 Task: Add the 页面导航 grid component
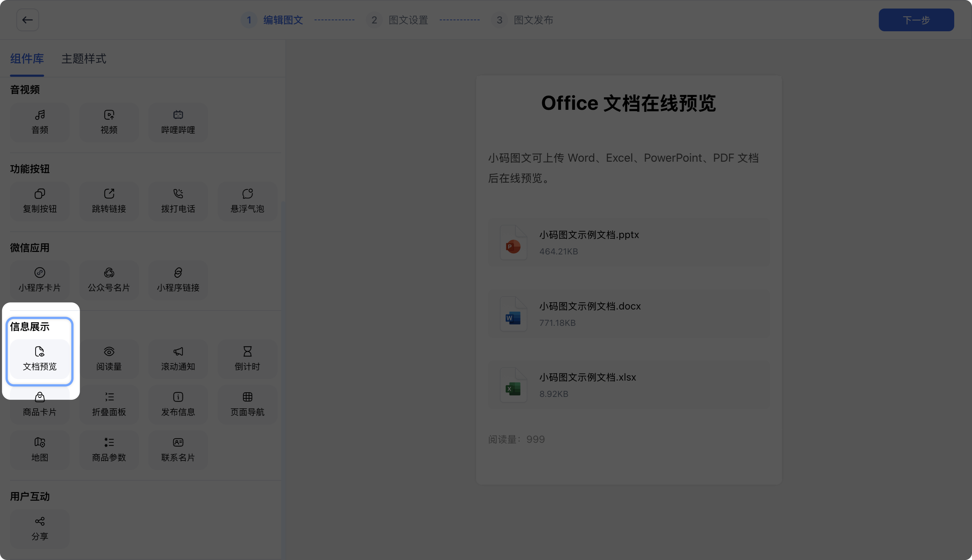pos(247,404)
